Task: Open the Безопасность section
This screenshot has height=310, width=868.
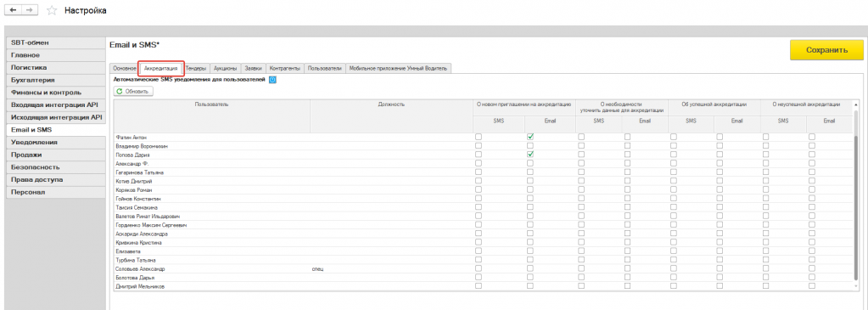Action: 55,167
